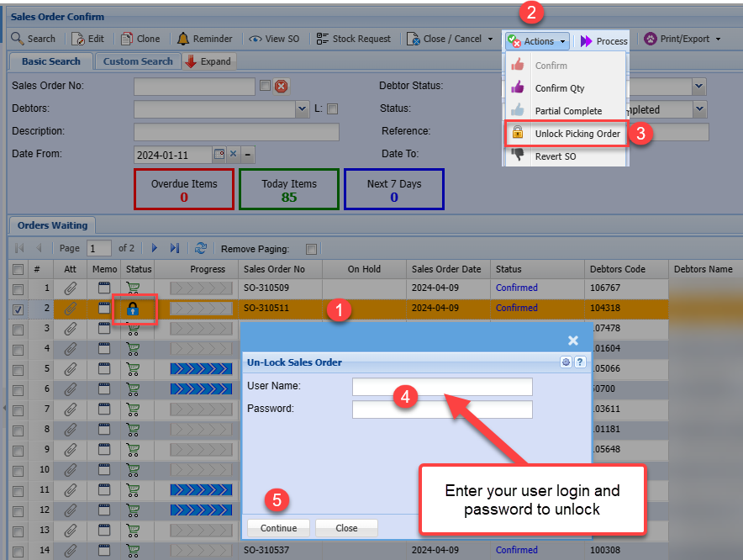Click the Overdue Items box
The width and height of the screenshot is (743, 560).
click(x=184, y=189)
